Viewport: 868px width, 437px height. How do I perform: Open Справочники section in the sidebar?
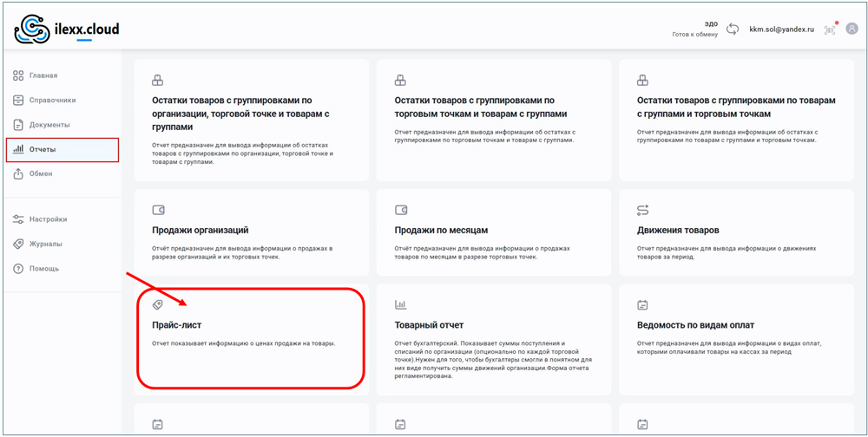(x=52, y=101)
